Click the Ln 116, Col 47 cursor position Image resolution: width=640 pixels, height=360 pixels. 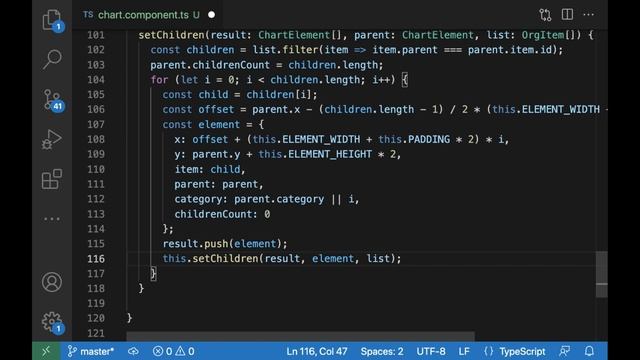317,351
